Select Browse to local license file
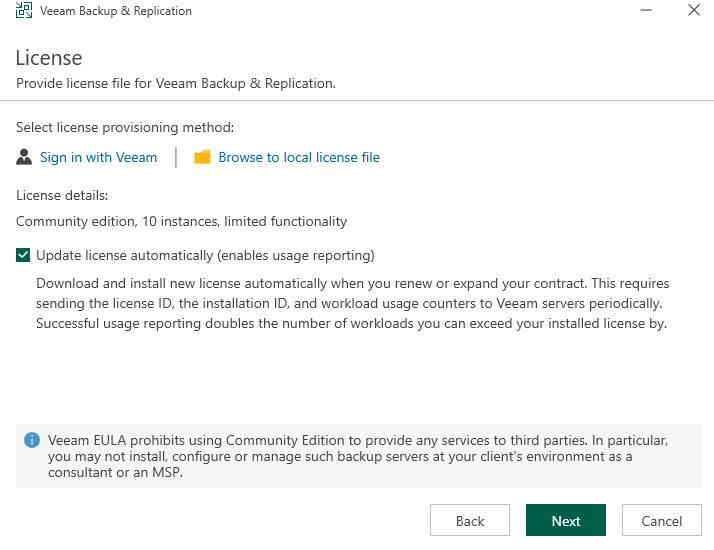Screen dimensions: 714x550 [x=299, y=157]
